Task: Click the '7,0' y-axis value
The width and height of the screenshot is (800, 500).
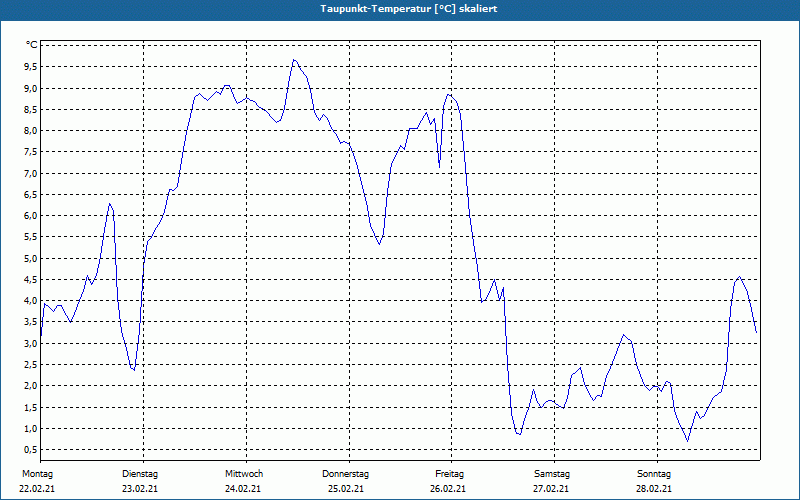Action: [x=31, y=173]
